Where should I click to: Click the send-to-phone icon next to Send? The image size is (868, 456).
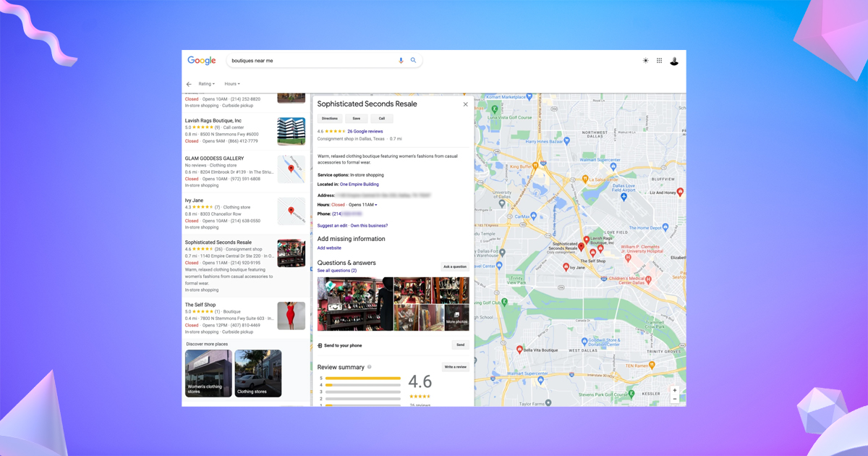tap(320, 345)
